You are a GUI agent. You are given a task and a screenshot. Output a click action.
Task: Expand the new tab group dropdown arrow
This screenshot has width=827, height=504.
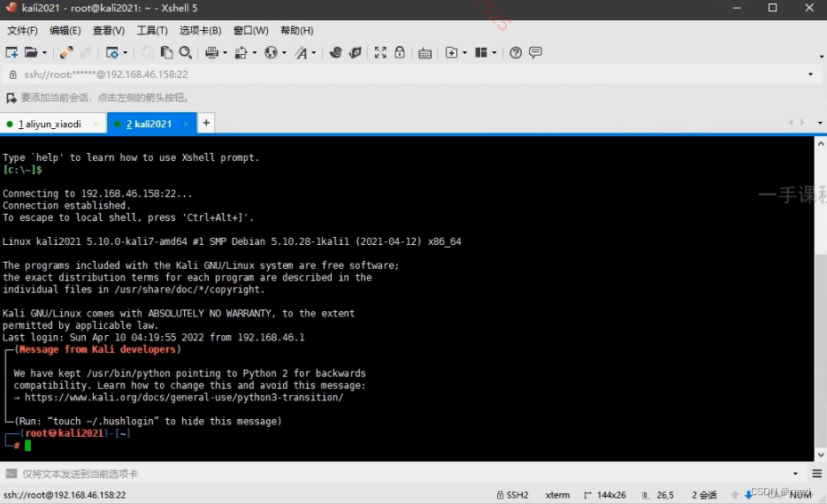464,53
